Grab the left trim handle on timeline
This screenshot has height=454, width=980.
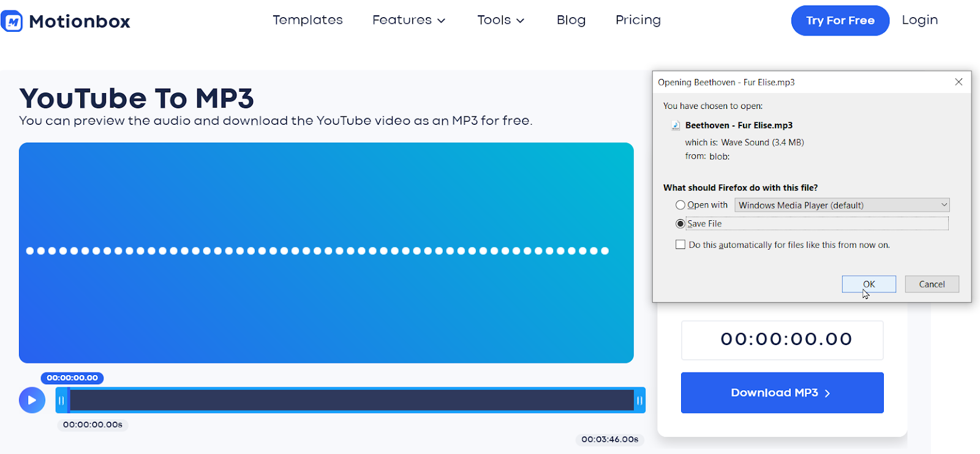click(x=61, y=400)
